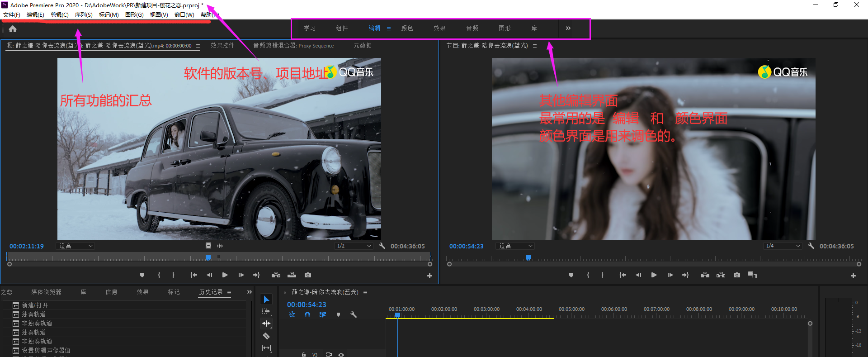This screenshot has width=868, height=357.
Task: Expand hidden tabs in lower-left panel
Action: [x=249, y=292]
